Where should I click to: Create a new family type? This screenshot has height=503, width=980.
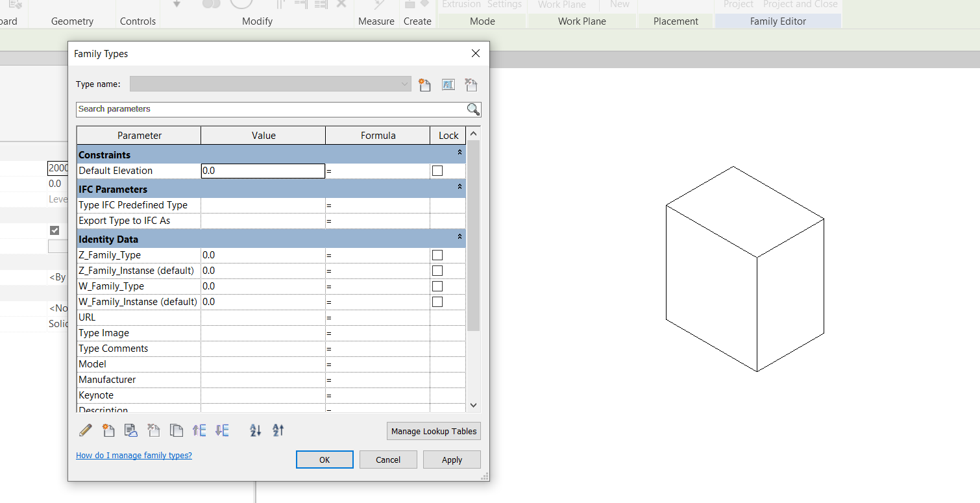[425, 84]
